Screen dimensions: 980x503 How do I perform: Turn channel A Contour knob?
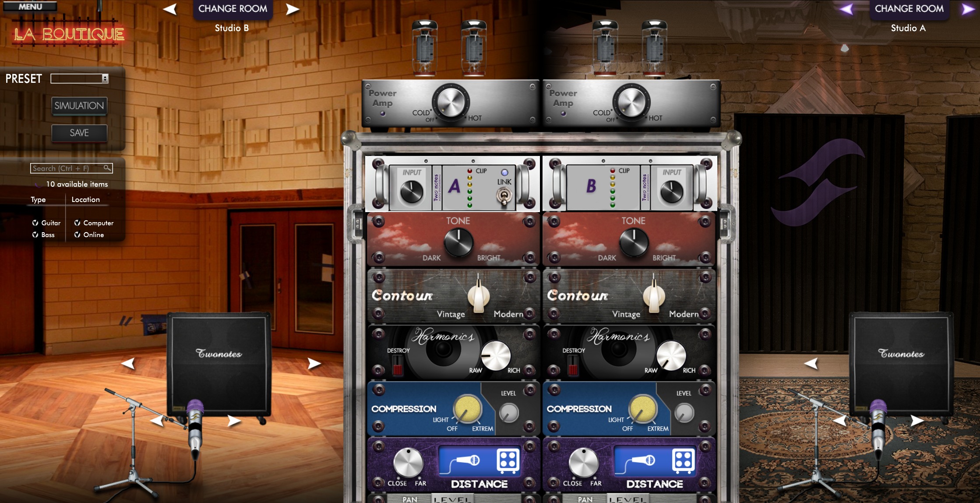(479, 296)
